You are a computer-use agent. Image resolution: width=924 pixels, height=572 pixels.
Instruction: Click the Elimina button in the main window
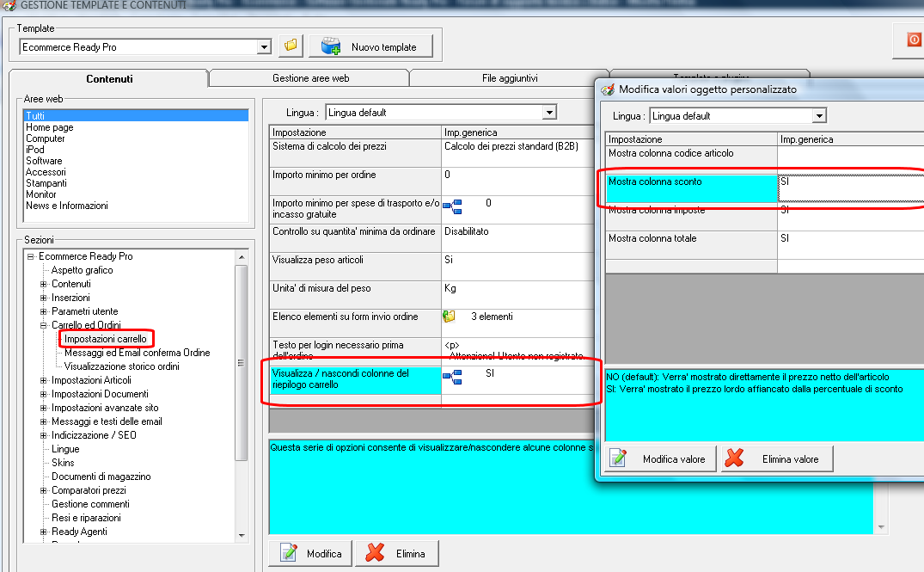point(396,554)
